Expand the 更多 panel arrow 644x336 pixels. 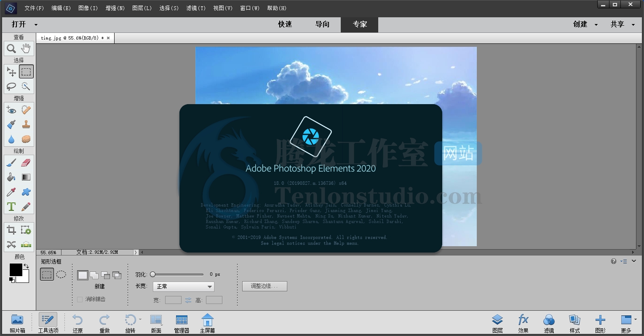[x=636, y=320]
